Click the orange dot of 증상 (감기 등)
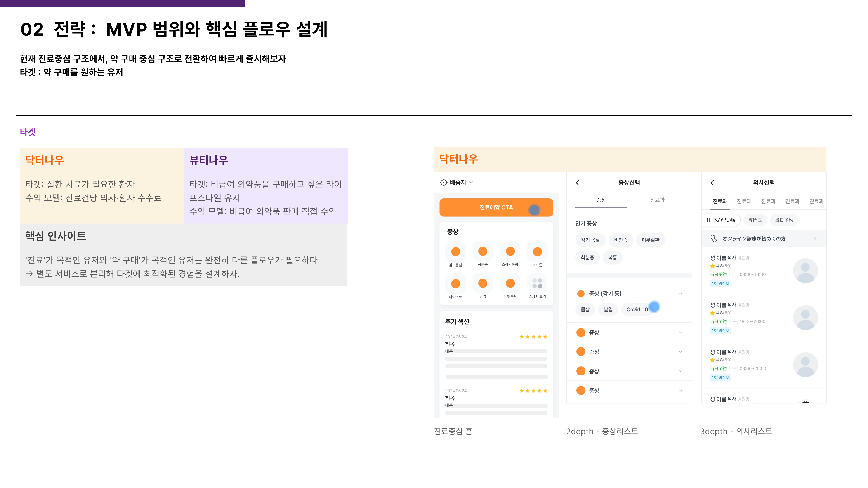 (581, 294)
